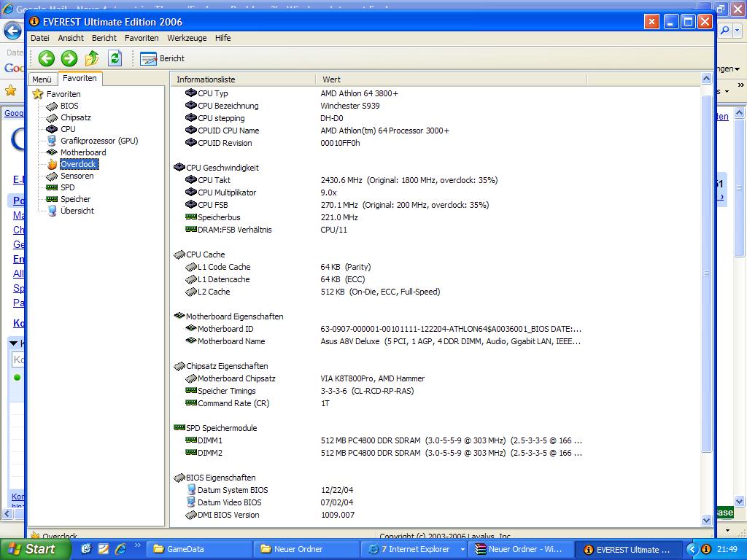This screenshot has height=560, width=747.
Task: Click the DMI BIOS Version icon
Action: [x=191, y=514]
